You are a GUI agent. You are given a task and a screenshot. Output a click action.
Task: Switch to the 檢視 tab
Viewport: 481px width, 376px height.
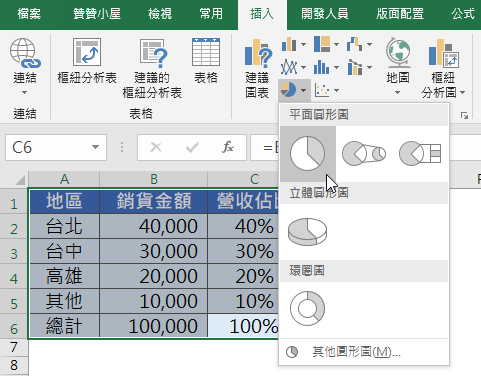[x=160, y=14]
